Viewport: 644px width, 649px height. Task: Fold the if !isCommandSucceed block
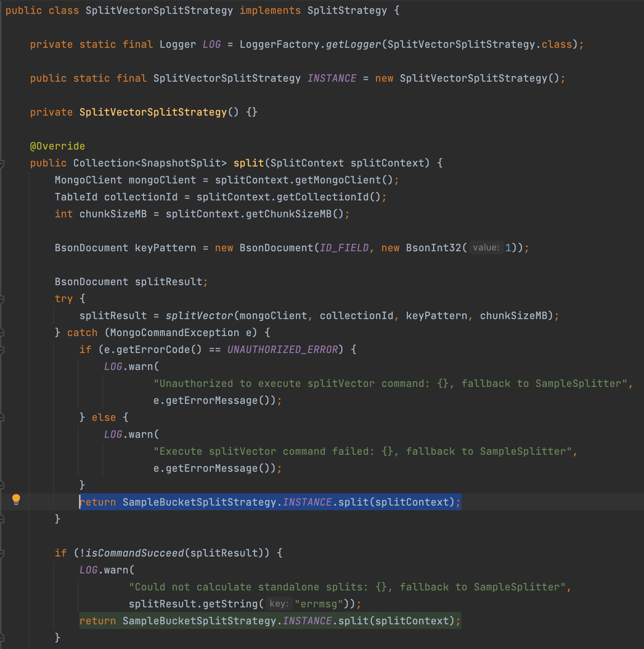click(2, 553)
